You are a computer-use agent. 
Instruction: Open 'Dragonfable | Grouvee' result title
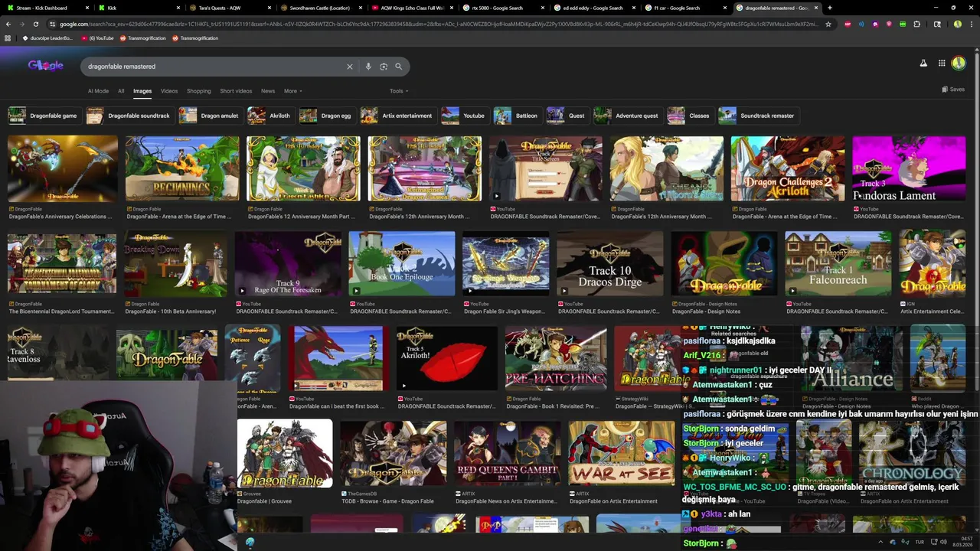266,501
